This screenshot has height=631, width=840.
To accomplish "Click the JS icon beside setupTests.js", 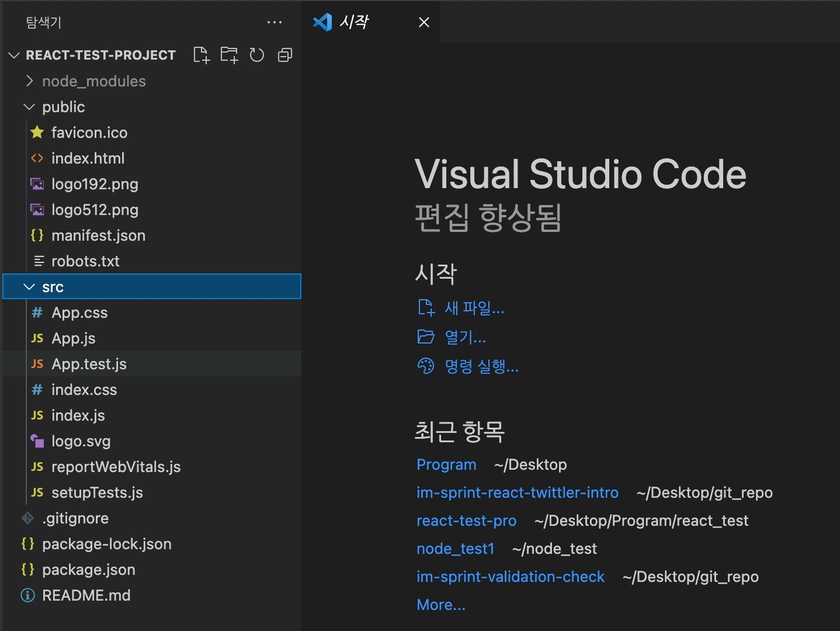I will [x=37, y=493].
